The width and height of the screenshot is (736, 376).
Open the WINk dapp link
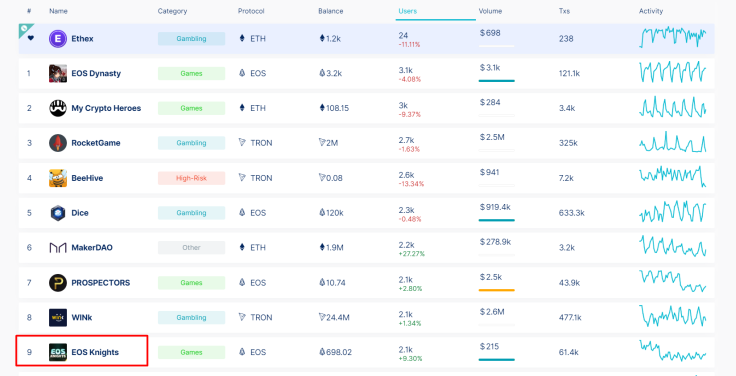point(82,318)
